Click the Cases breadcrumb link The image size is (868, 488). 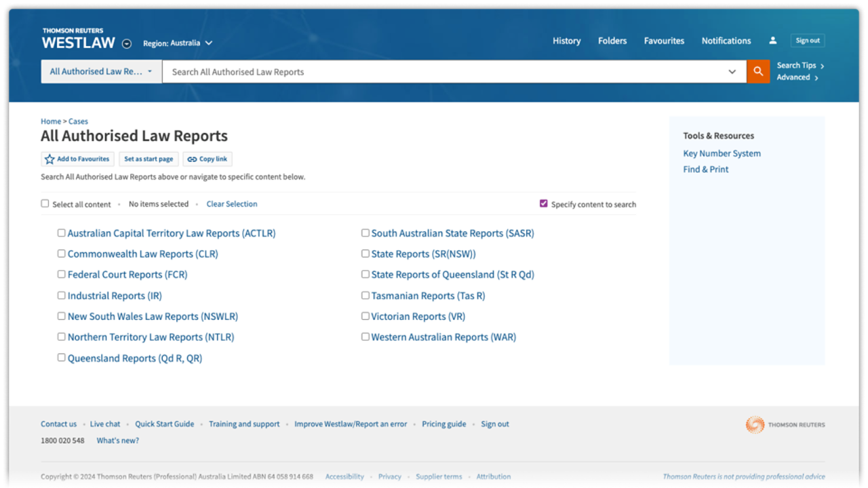(x=78, y=121)
